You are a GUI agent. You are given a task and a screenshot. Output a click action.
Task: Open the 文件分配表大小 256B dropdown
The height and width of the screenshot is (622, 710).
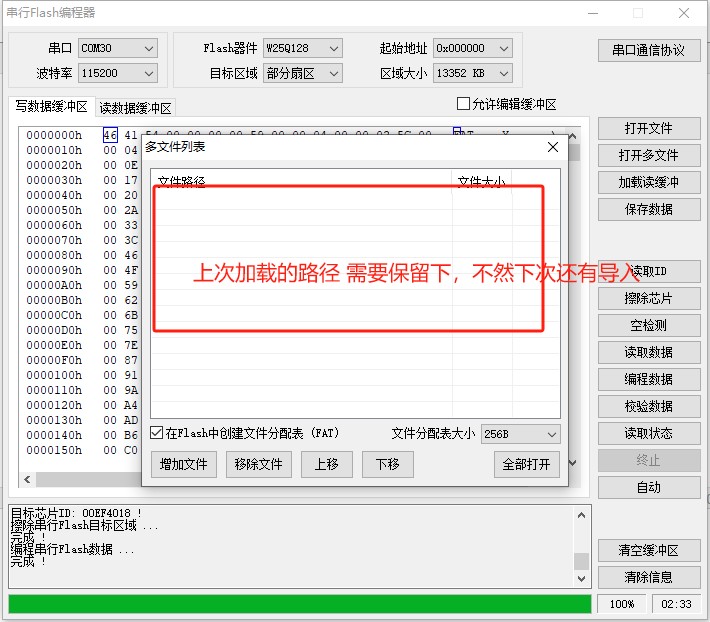pyautogui.click(x=521, y=434)
